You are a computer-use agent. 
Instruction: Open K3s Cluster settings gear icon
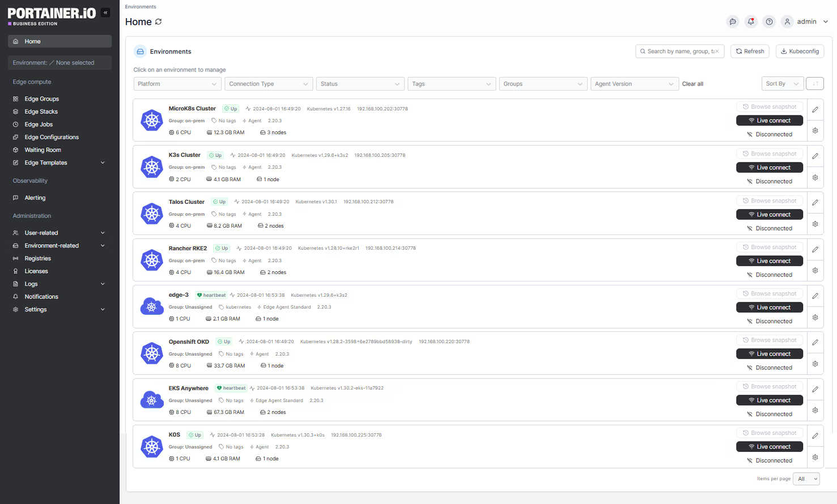(815, 178)
